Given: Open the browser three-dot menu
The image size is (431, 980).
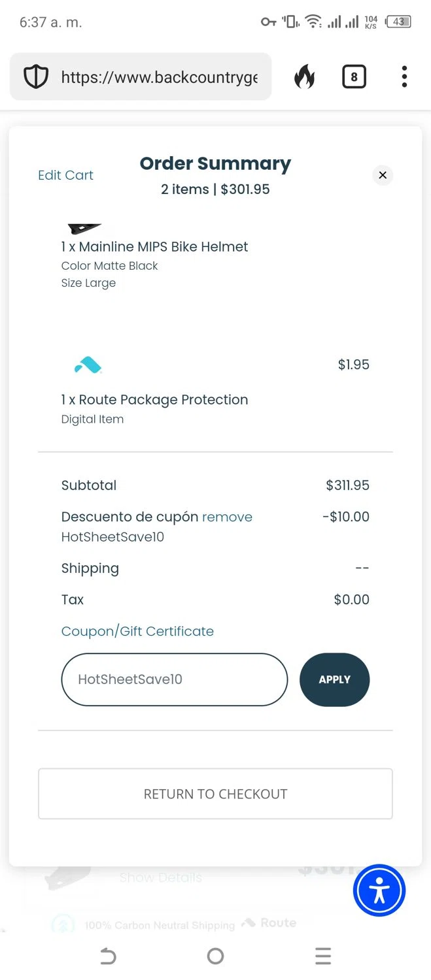Looking at the screenshot, I should coord(404,77).
